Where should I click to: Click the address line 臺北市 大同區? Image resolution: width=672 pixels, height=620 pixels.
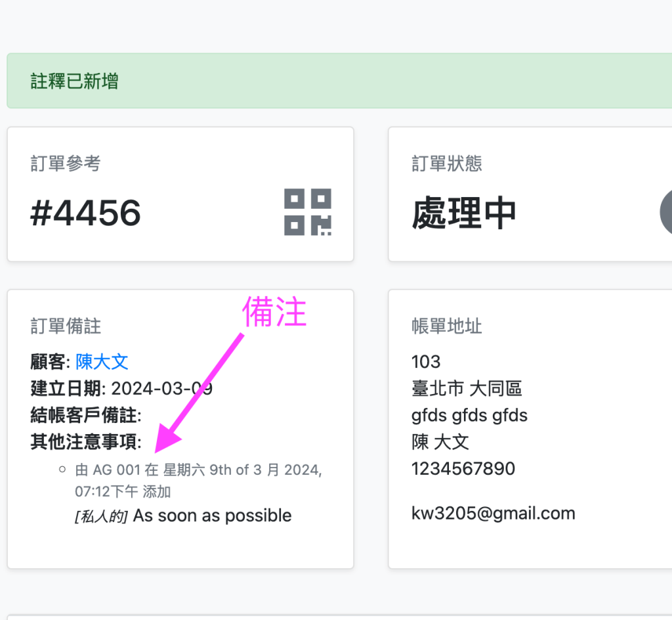[x=467, y=388]
